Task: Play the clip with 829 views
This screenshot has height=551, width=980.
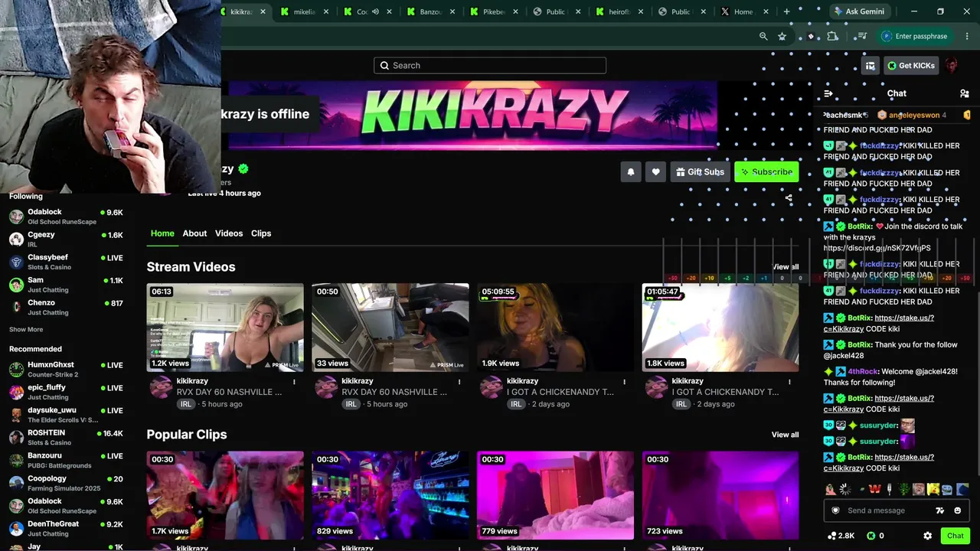Action: tap(390, 495)
